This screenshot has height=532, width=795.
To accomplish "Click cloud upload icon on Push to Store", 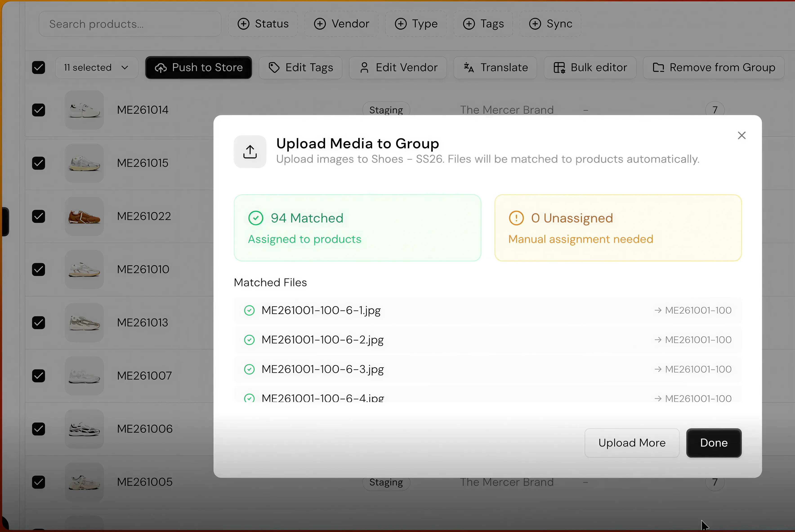I will coord(161,68).
